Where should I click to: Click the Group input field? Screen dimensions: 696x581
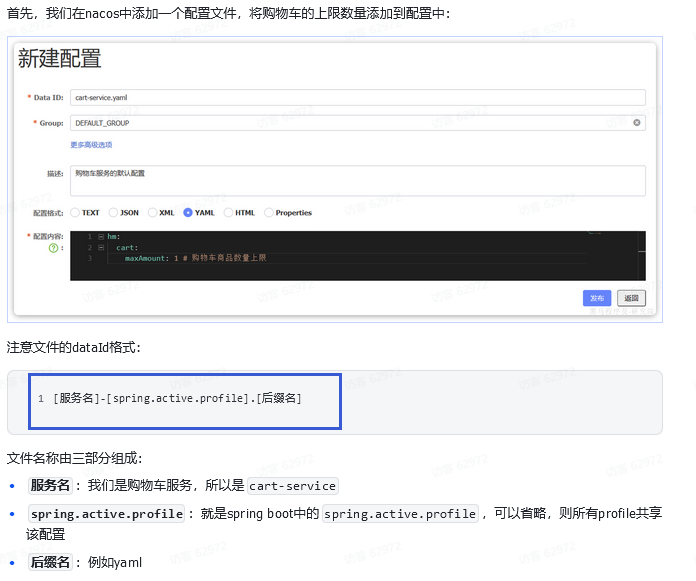[357, 123]
